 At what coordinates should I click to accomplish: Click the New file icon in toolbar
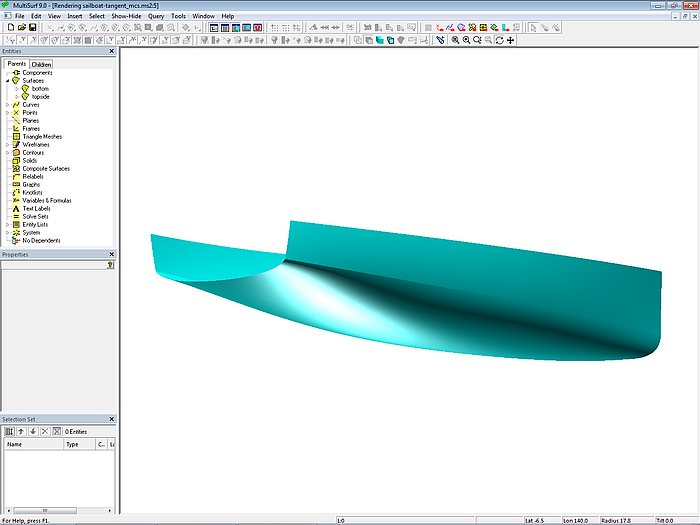coord(10,28)
